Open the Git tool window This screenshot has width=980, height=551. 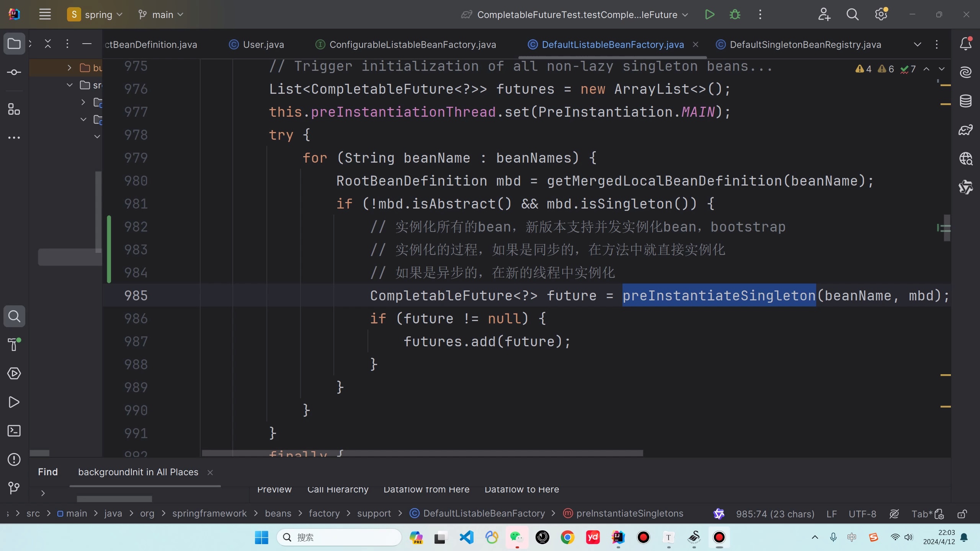click(x=14, y=488)
